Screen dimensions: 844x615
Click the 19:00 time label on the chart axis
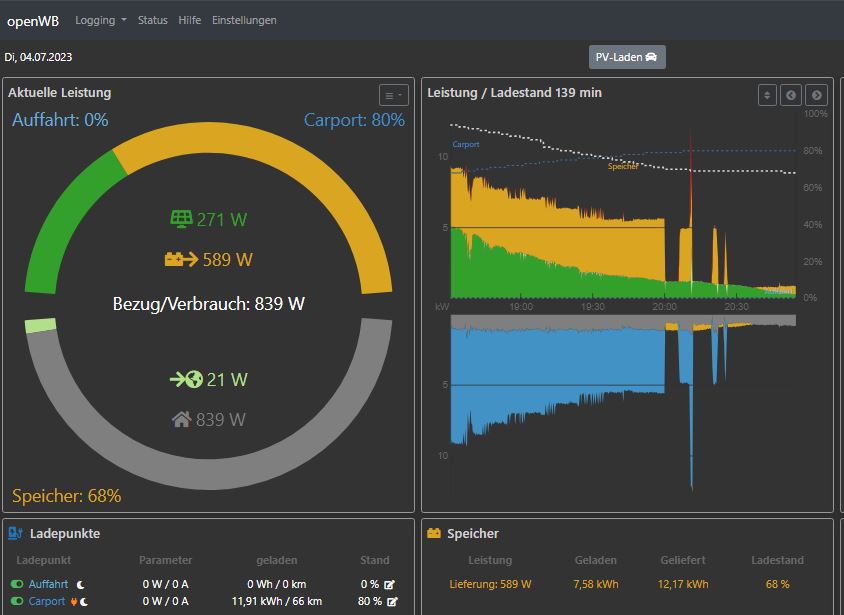point(521,307)
